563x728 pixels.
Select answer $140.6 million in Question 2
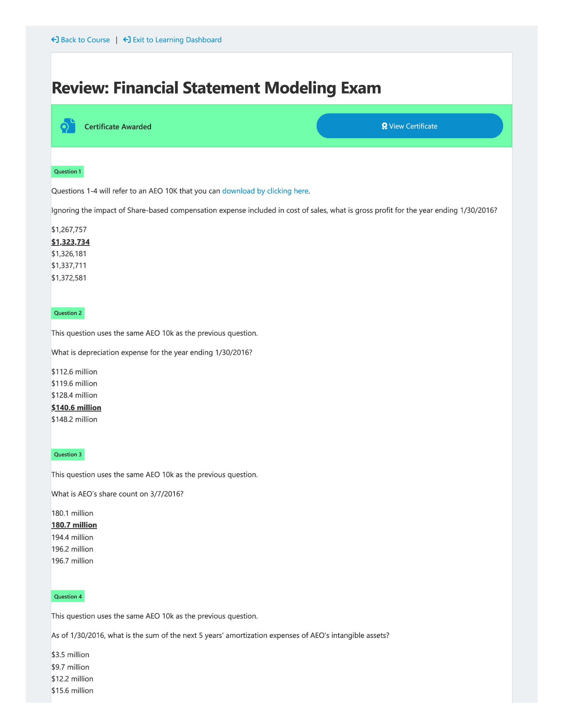pyautogui.click(x=77, y=407)
